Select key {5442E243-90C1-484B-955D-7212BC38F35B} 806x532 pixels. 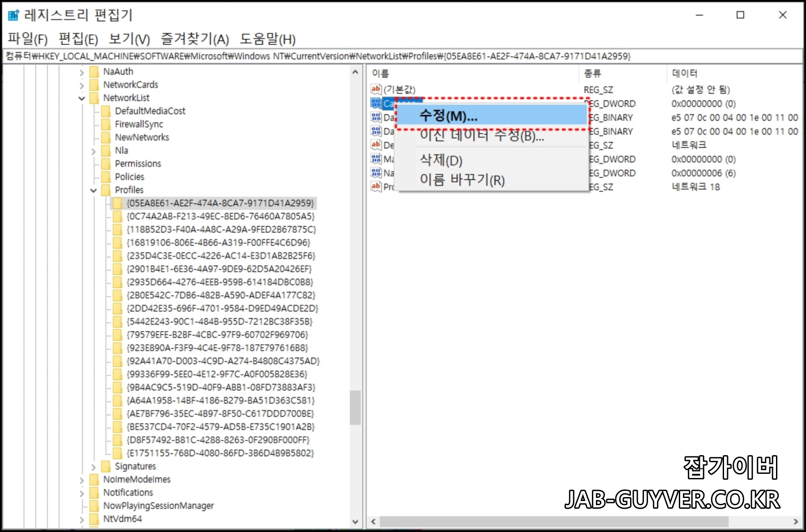tap(219, 322)
